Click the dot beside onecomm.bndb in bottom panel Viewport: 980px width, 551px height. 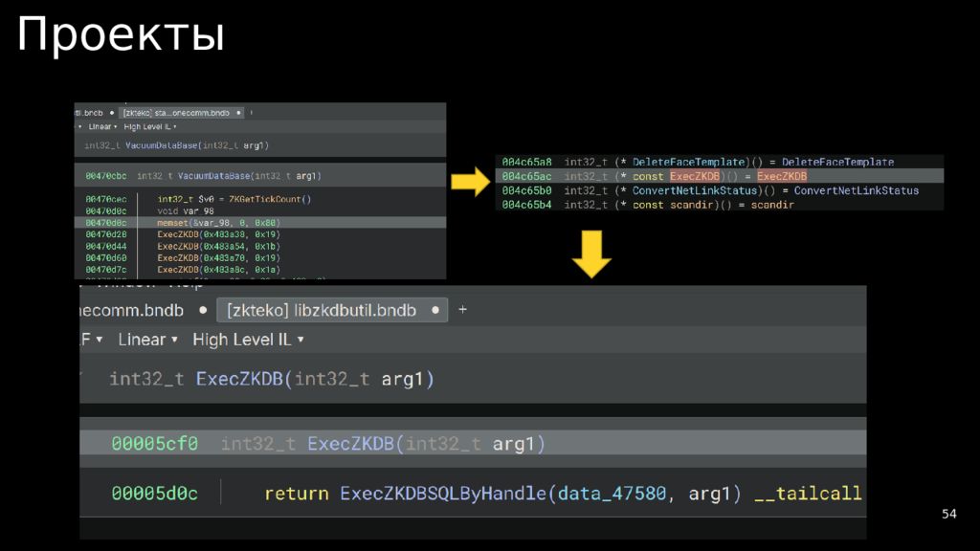[203, 311]
